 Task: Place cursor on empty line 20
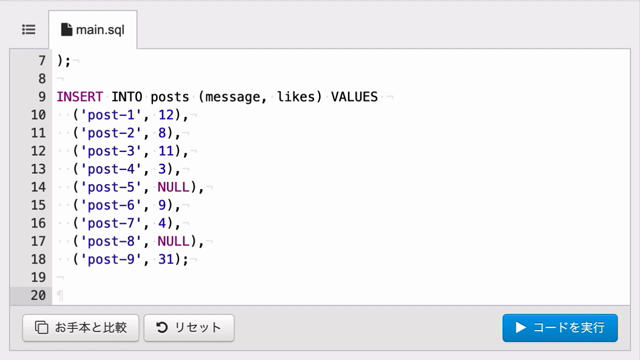point(341,295)
